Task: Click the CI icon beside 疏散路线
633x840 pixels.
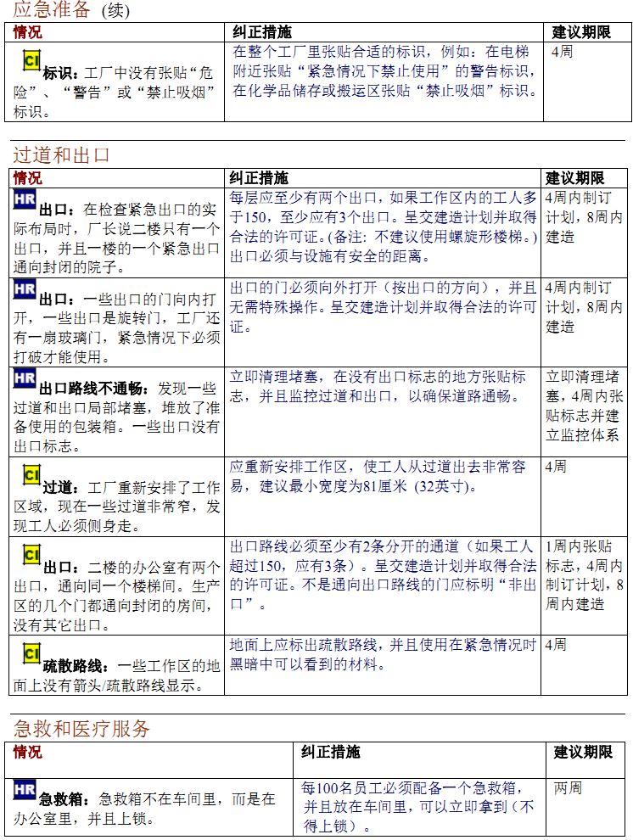Action: 31,653
